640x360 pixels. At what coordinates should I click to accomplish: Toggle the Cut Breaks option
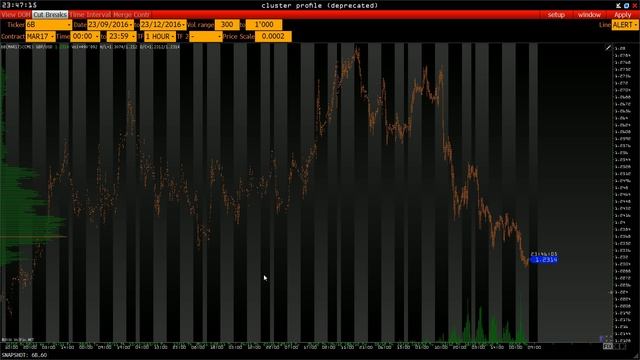(50, 15)
